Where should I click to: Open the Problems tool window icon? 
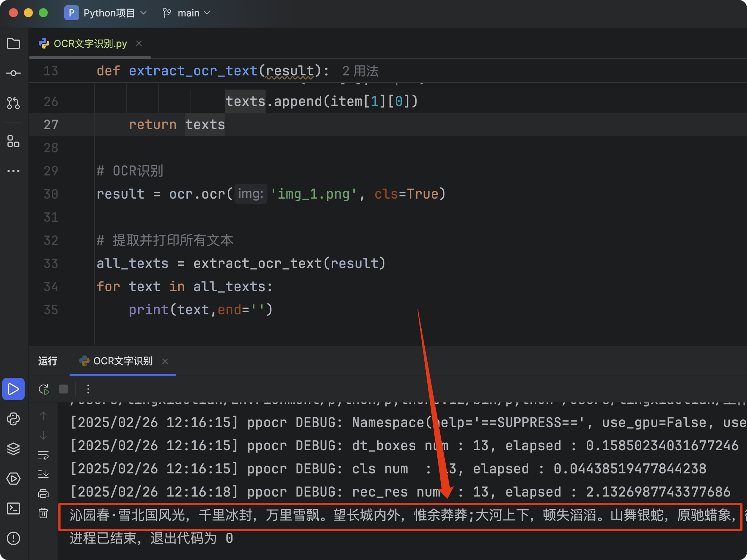pos(13,538)
